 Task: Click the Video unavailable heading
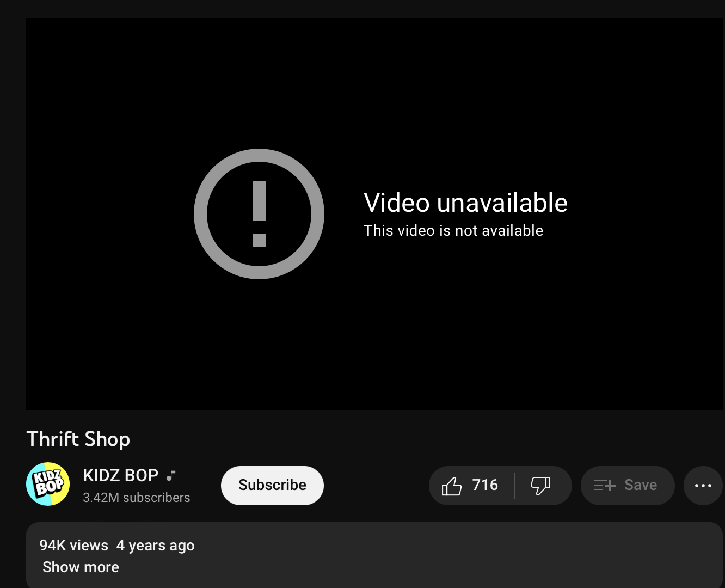[465, 203]
